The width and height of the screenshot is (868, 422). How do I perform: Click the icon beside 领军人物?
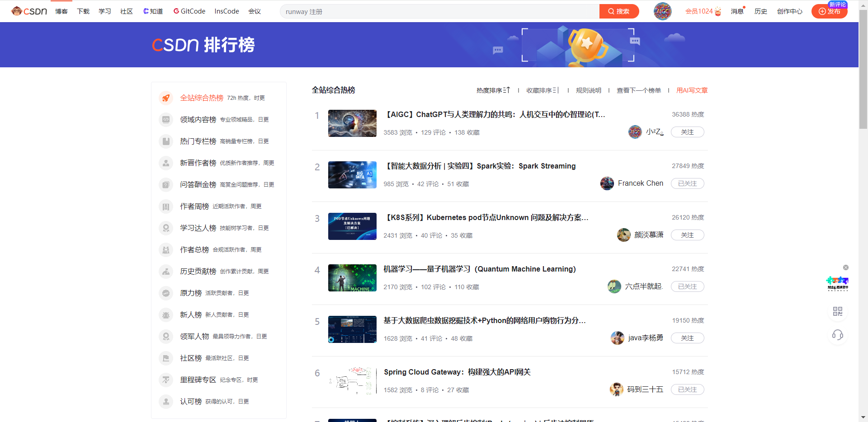166,337
